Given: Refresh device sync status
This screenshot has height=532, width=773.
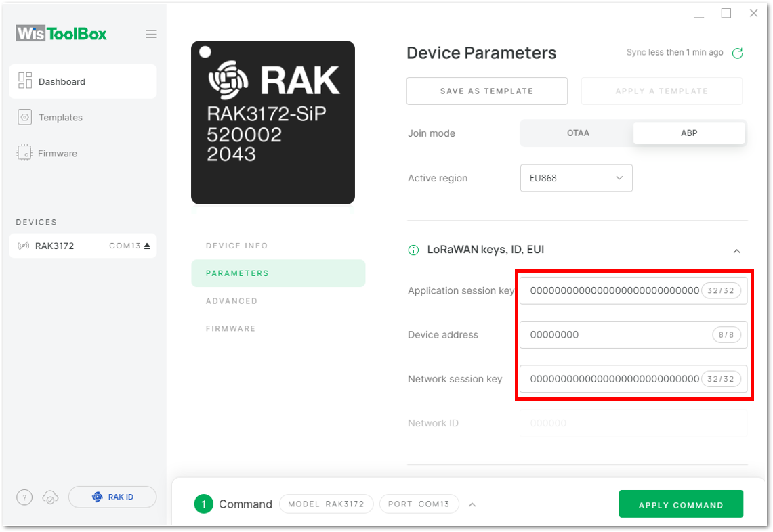Looking at the screenshot, I should (738, 53).
